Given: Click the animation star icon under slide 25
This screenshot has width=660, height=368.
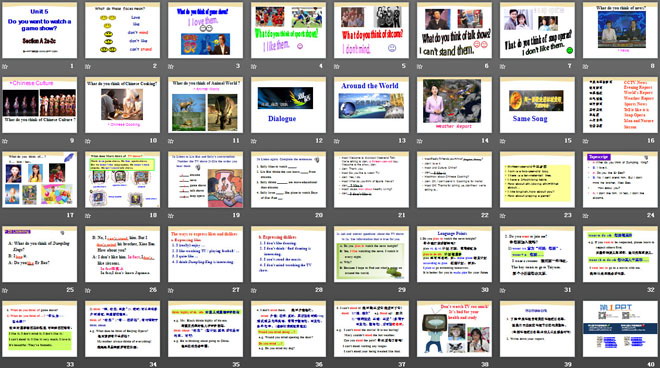Looking at the screenshot, I should tap(5, 290).
